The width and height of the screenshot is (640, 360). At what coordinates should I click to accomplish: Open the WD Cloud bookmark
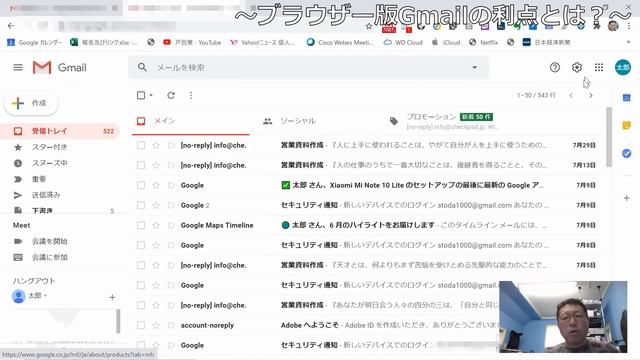pos(403,42)
